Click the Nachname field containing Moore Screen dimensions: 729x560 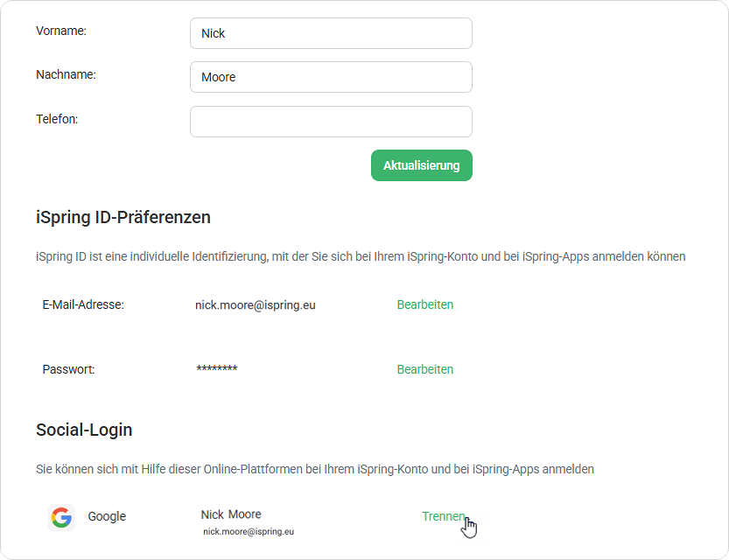click(x=331, y=77)
